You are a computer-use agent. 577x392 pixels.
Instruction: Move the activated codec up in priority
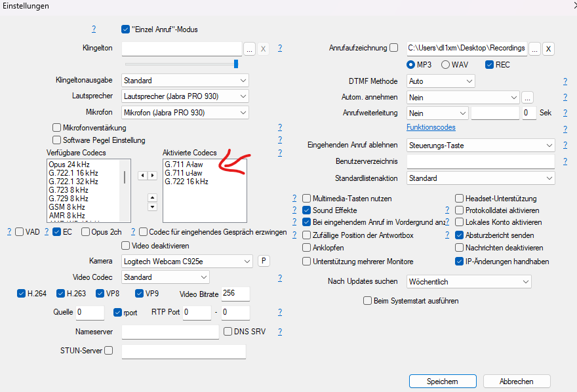coord(153,197)
